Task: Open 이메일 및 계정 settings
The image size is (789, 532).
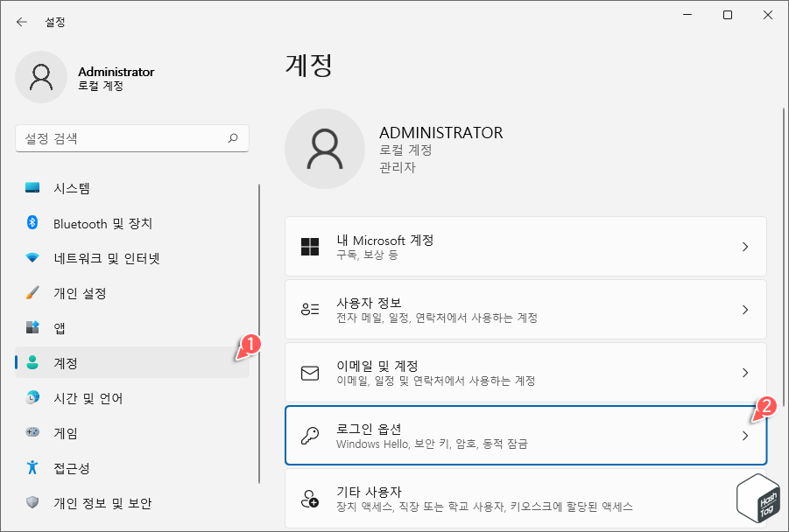Action: 525,372
